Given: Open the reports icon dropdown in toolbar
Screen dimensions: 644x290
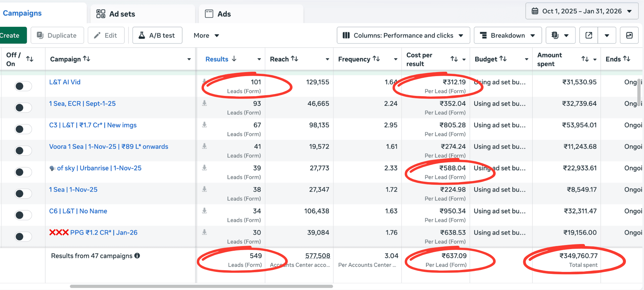Looking at the screenshot, I should pyautogui.click(x=560, y=36).
